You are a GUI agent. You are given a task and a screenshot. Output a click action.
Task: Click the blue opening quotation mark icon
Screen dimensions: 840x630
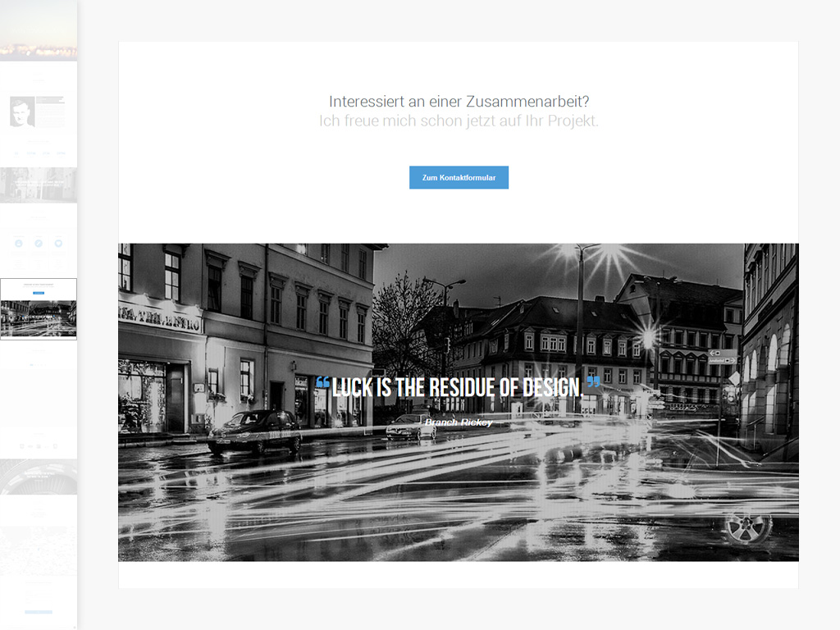click(322, 383)
